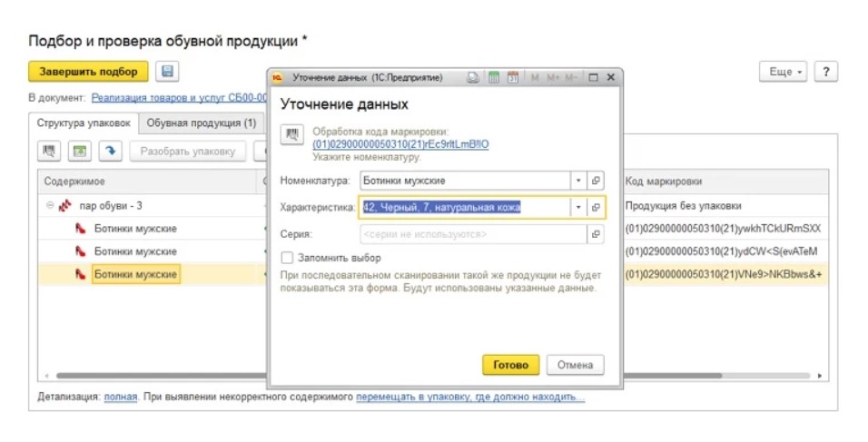
Task: Expand the Номенклатура dropdown list
Action: pos(578,181)
